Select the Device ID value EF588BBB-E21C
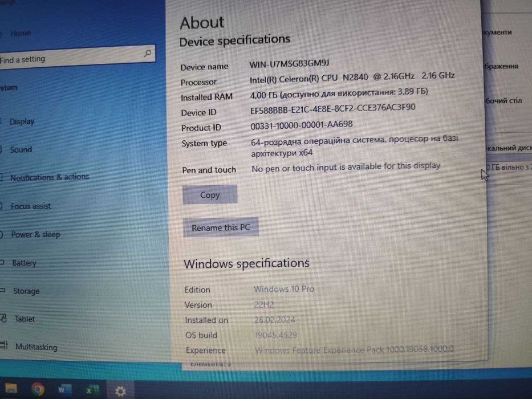Screen dimensions: 532x399 tap(332, 109)
